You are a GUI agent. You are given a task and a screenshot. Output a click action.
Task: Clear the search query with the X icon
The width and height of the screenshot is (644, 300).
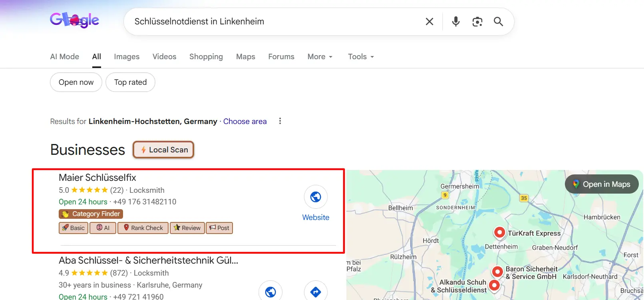tap(429, 22)
